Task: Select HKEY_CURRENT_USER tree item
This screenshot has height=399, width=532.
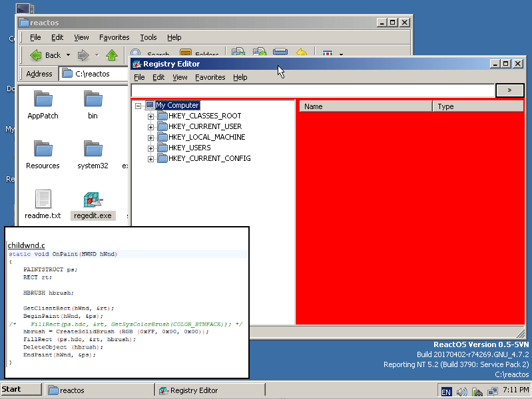Action: pyautogui.click(x=205, y=126)
